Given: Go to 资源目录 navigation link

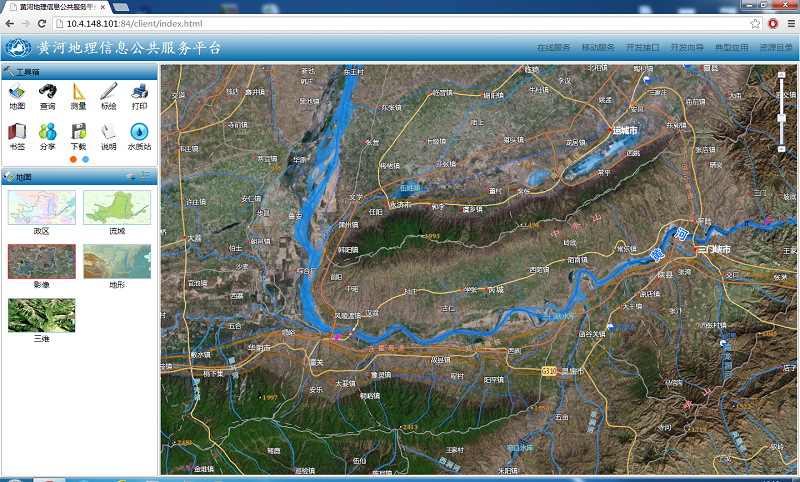Looking at the screenshot, I should pos(775,47).
